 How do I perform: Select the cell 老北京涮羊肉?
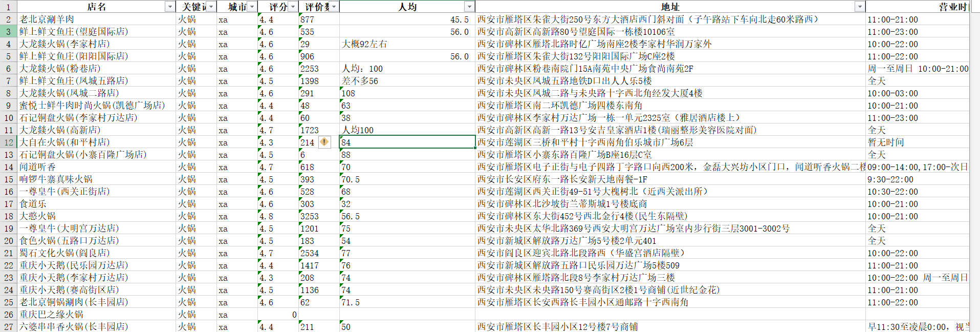(x=97, y=19)
